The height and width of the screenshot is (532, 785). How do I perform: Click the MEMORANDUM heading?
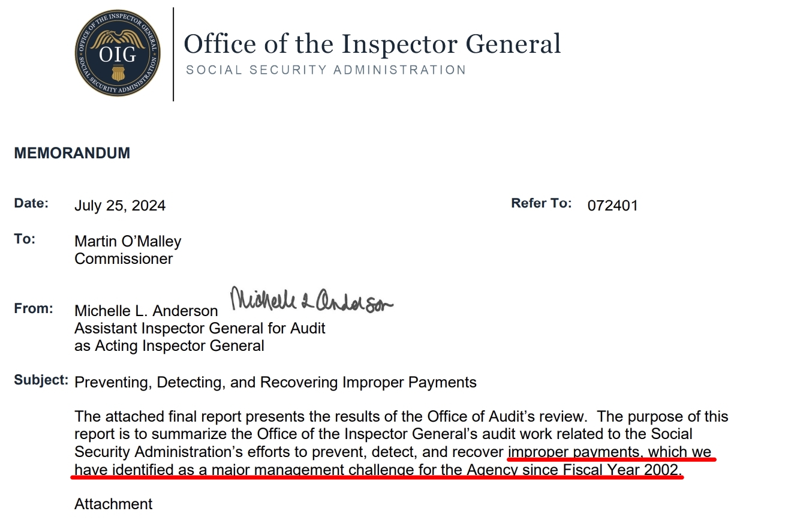click(x=72, y=153)
